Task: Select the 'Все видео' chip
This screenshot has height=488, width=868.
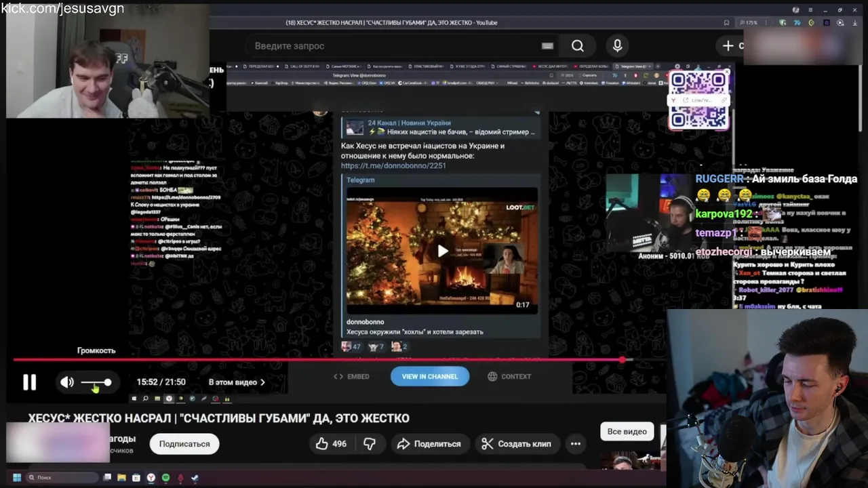Action: click(627, 431)
